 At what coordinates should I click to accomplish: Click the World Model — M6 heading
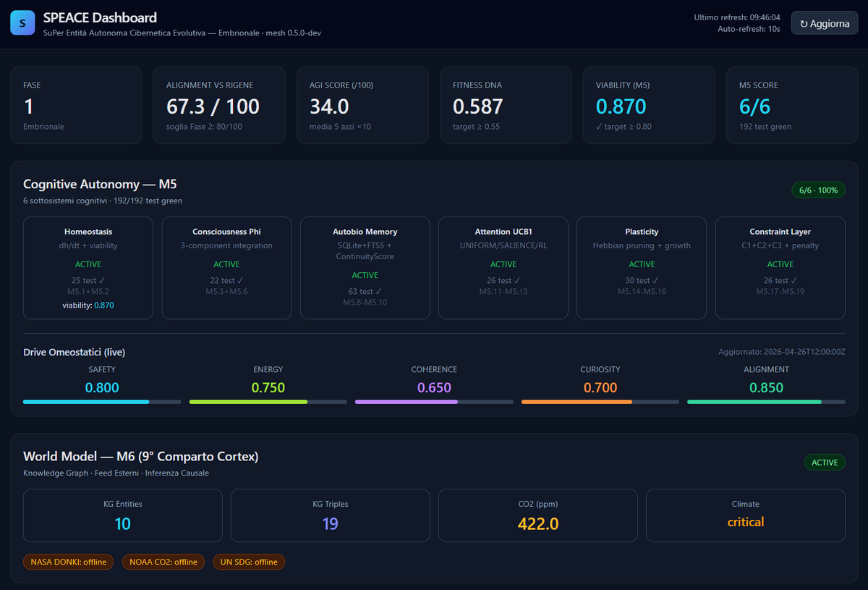tap(140, 457)
